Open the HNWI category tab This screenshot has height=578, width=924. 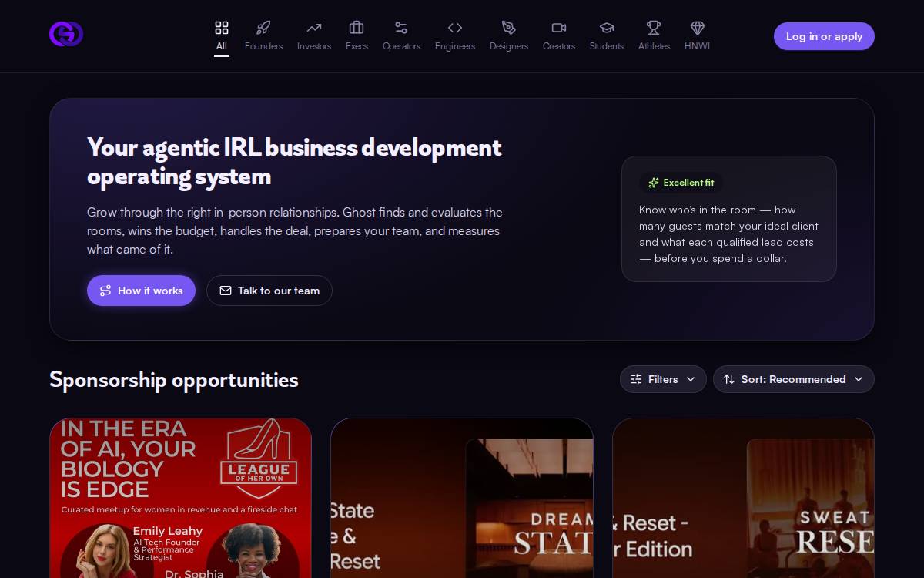[698, 37]
